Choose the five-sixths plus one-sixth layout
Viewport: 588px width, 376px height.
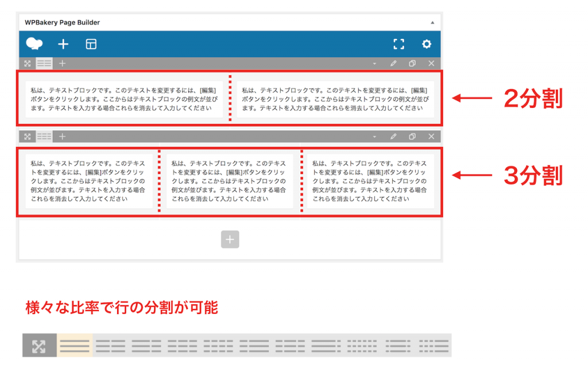tap(326, 346)
